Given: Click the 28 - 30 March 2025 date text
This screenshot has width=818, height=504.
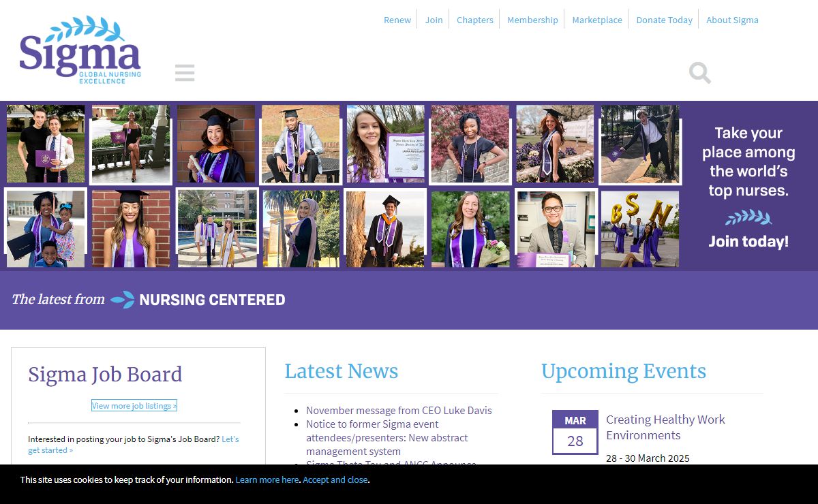Looking at the screenshot, I should coord(648,458).
